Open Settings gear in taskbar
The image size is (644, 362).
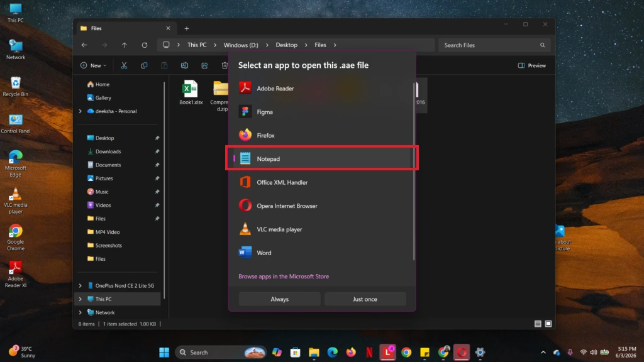(480, 353)
